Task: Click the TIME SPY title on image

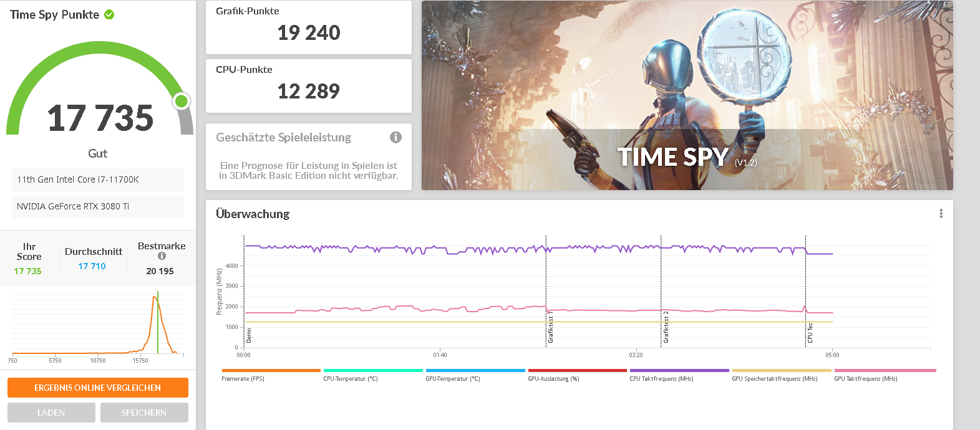Action: [673, 156]
